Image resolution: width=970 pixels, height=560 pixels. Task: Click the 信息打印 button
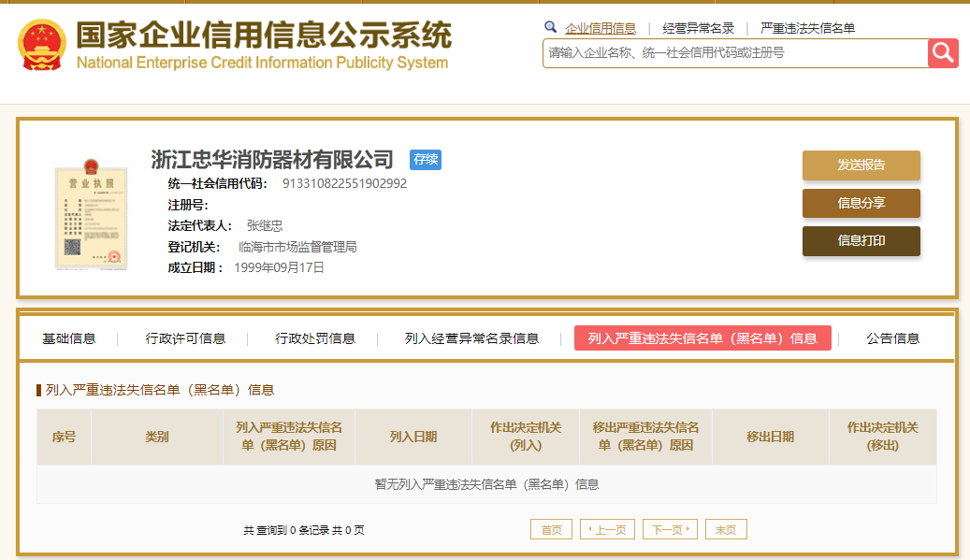(861, 240)
